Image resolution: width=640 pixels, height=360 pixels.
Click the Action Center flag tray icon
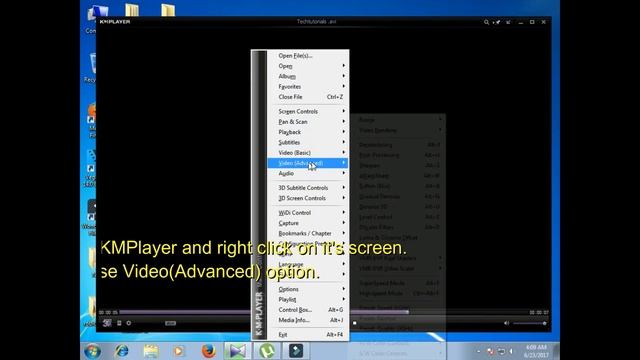click(x=491, y=351)
